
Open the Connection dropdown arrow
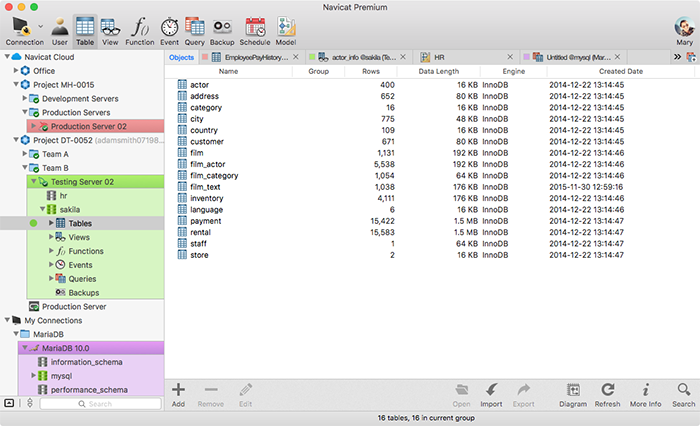[x=41, y=26]
